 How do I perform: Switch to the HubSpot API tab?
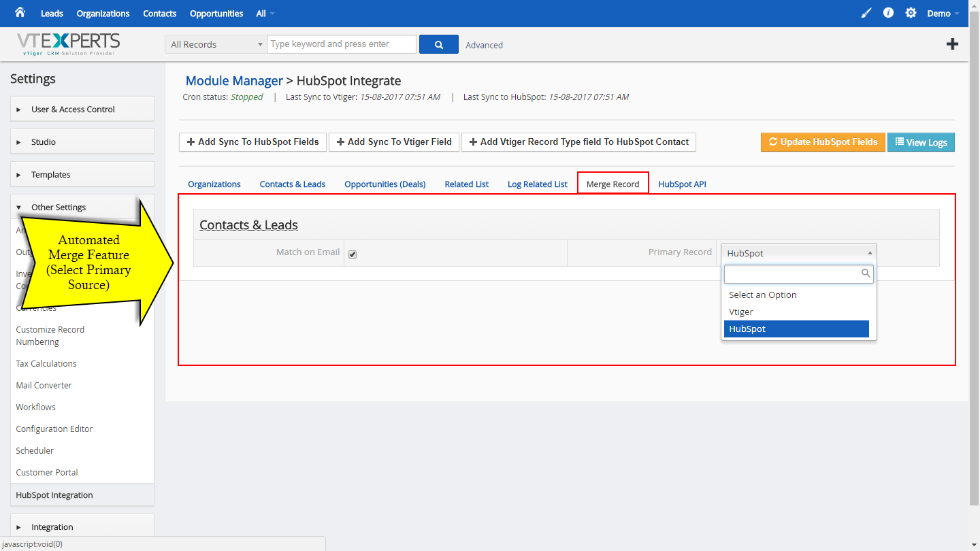[683, 184]
